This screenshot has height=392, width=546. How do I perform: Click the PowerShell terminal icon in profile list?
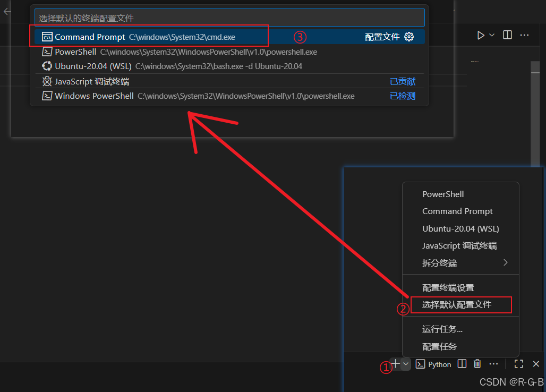click(x=47, y=52)
